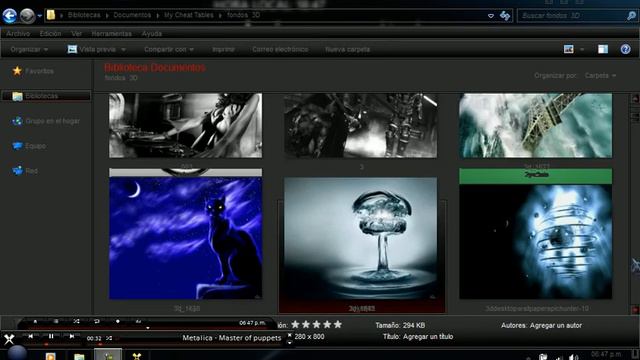This screenshot has height=360, width=640.
Task: Open the Edición menu
Action: pyautogui.click(x=51, y=33)
